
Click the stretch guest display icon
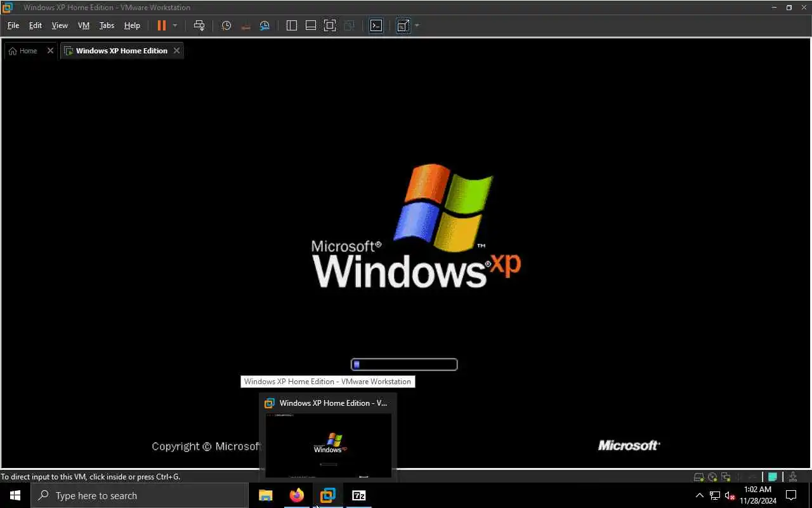[x=403, y=25]
